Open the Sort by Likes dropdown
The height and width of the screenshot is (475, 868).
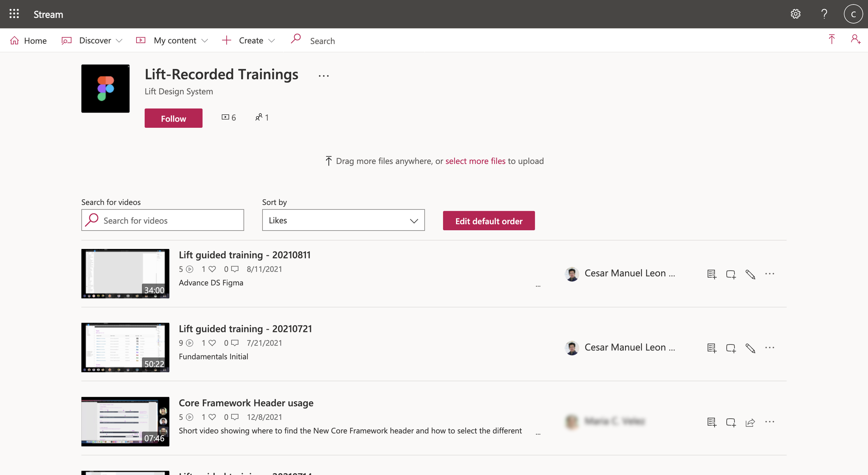click(x=343, y=220)
